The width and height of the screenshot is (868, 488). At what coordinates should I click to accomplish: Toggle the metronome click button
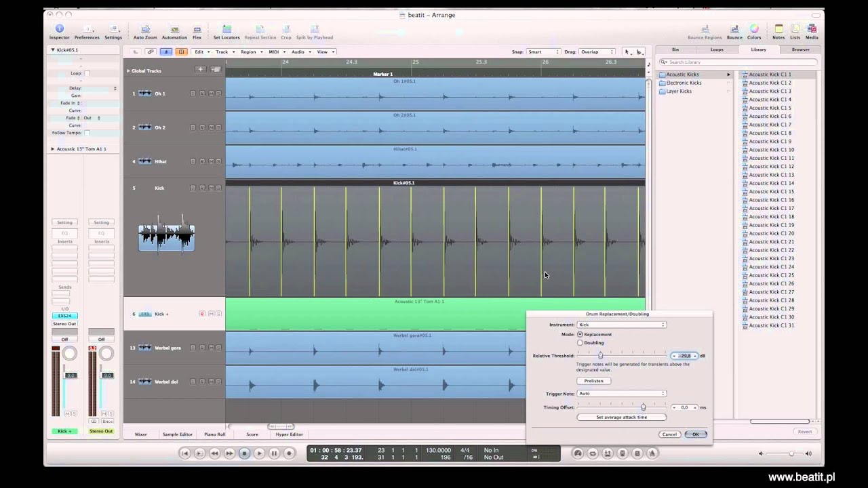pyautogui.click(x=652, y=453)
